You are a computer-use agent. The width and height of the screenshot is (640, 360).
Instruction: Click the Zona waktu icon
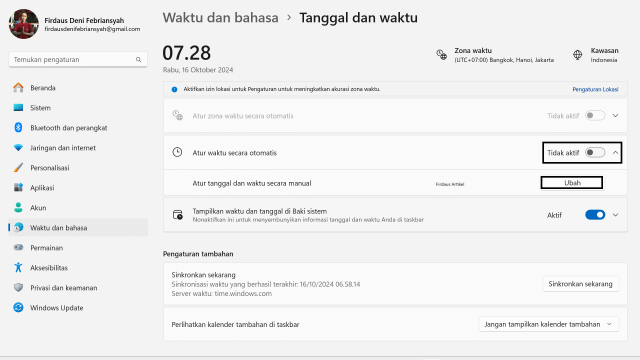pos(442,55)
